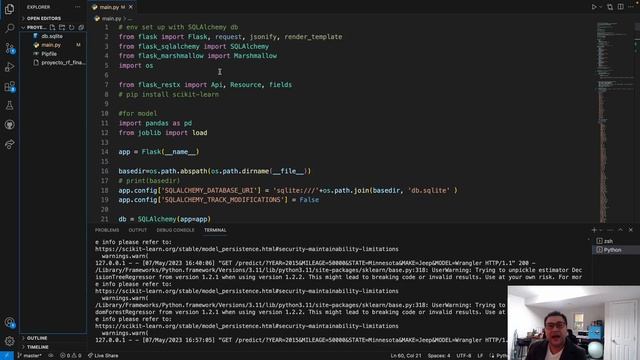
Task: Click the 'db = SQLAlchemy(app=app)' line
Action: (x=164, y=219)
